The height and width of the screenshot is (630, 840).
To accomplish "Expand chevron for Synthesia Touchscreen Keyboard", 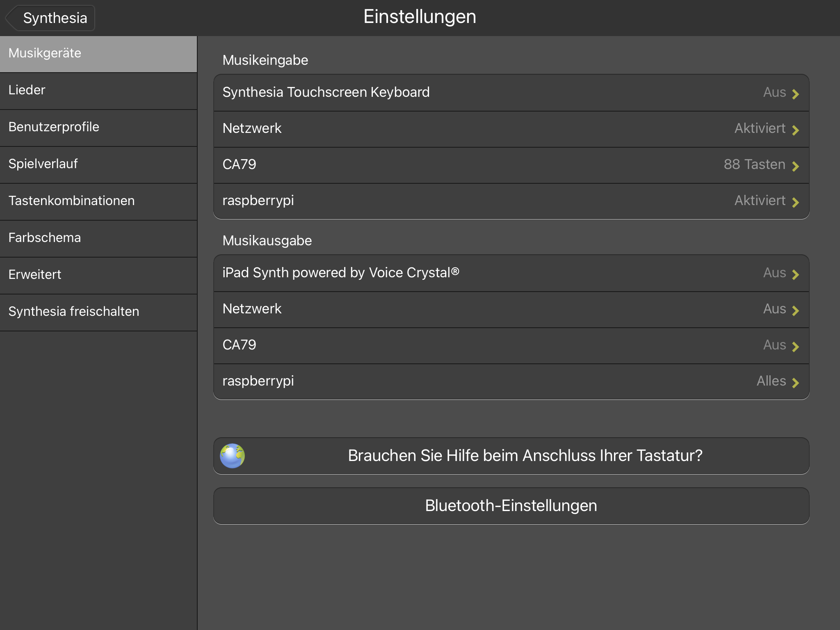I will [x=795, y=94].
